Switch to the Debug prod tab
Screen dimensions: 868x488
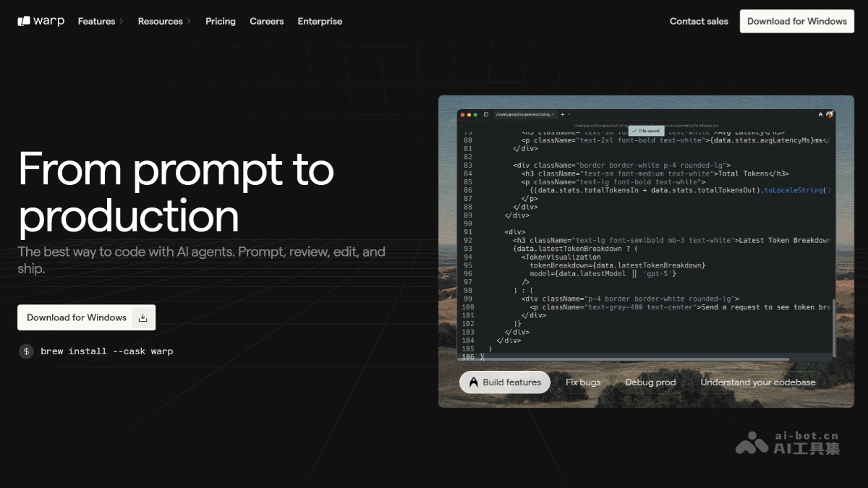point(650,382)
